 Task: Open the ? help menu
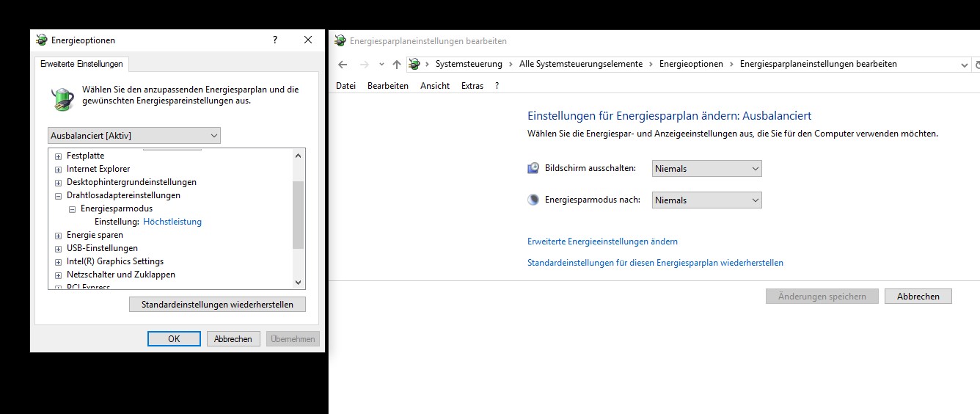pyautogui.click(x=497, y=86)
